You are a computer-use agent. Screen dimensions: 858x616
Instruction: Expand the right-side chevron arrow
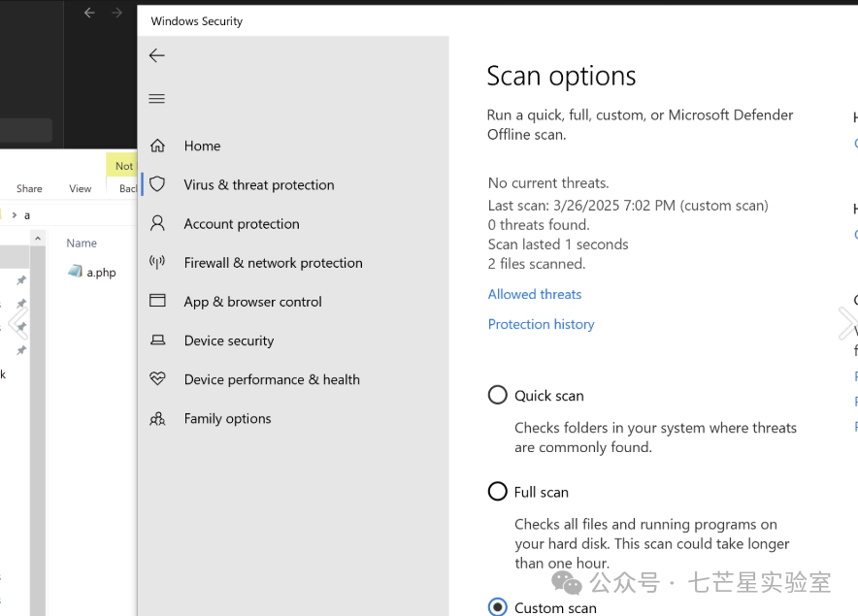click(846, 323)
